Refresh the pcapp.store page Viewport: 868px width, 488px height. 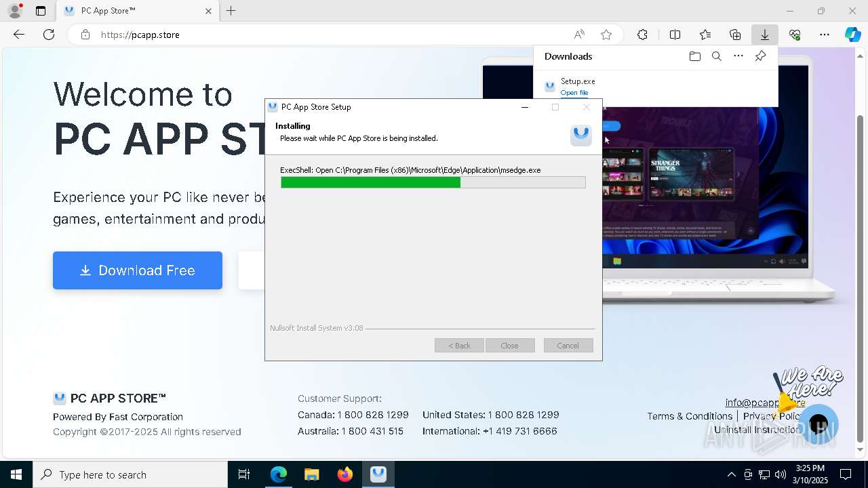point(49,35)
